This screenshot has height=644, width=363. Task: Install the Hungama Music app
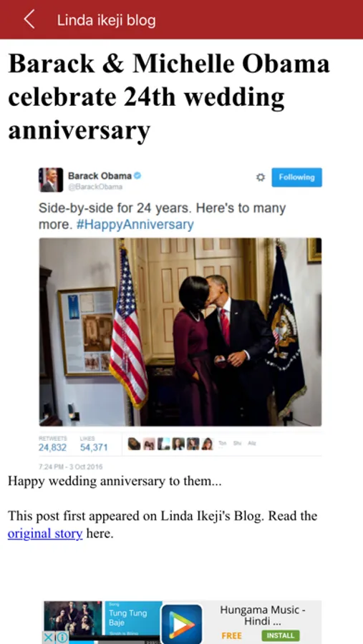tap(281, 635)
